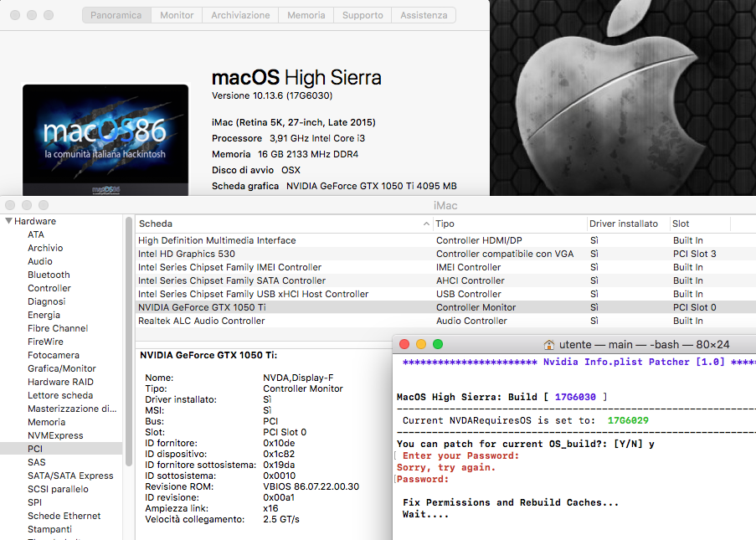Viewport: 756px width, 540px height.
Task: Select Hardware RAID in the sidebar
Action: pos(60,382)
